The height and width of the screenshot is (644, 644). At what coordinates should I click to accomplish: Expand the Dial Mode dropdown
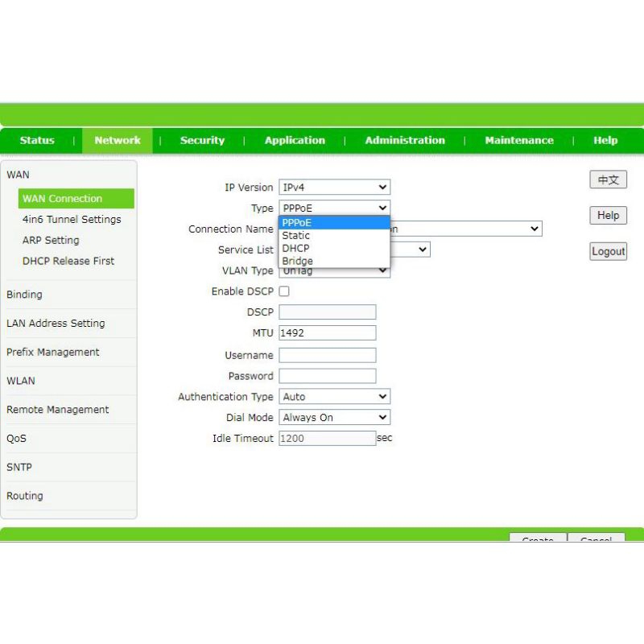334,418
